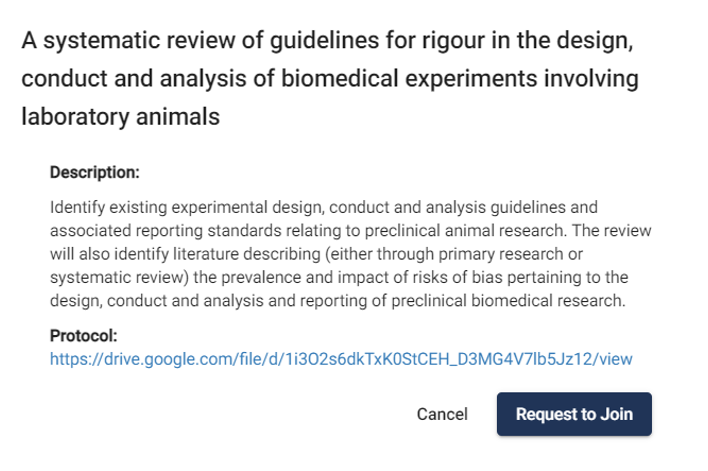Cancel the join request dialog
This screenshot has width=708, height=471.
click(x=442, y=414)
